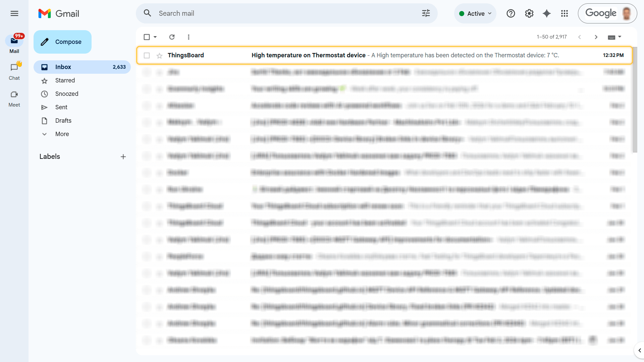Go to next page of emails
This screenshot has width=644, height=362.
(x=596, y=37)
